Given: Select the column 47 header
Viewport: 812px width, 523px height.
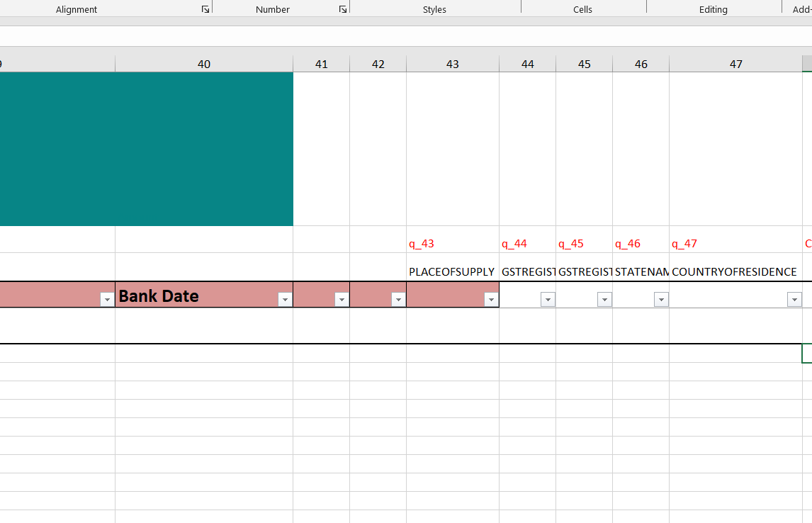Looking at the screenshot, I should [735, 64].
